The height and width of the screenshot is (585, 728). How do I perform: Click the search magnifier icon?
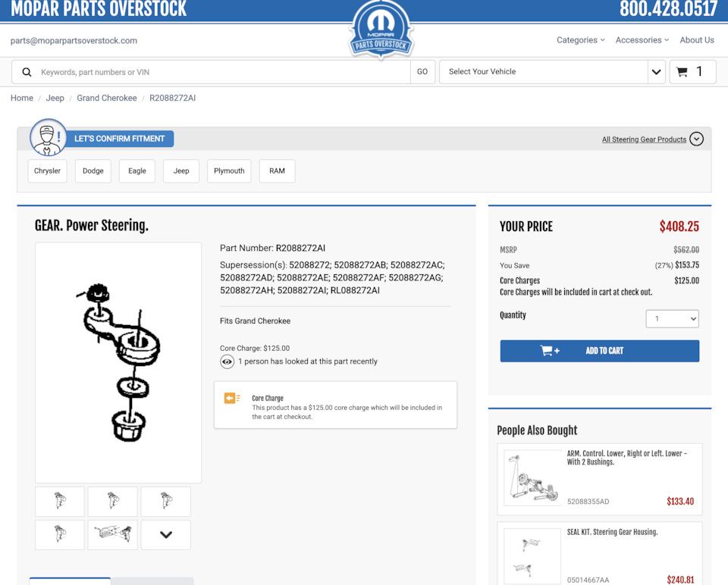(x=27, y=72)
